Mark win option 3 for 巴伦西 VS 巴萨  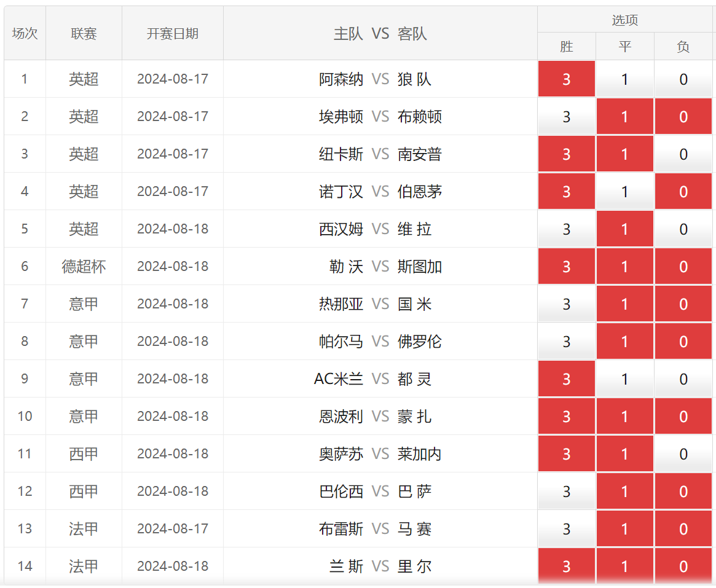[566, 491]
